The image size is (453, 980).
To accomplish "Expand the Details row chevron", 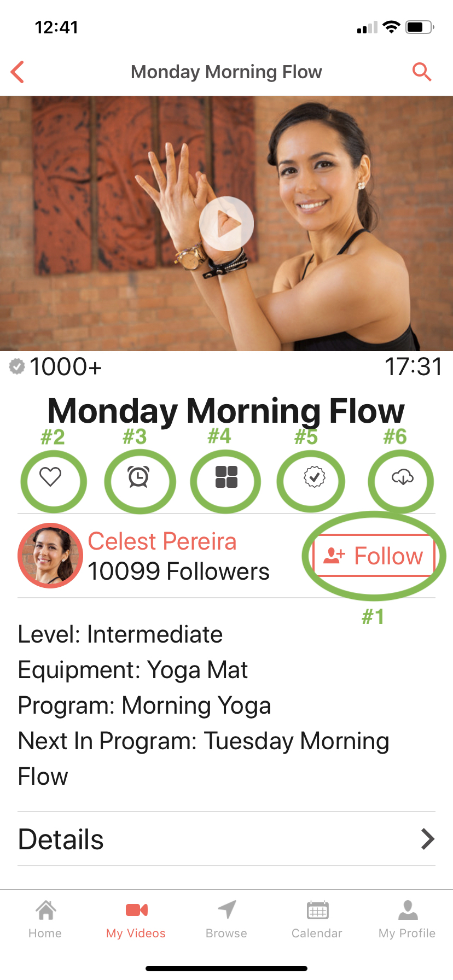I will pos(427,839).
